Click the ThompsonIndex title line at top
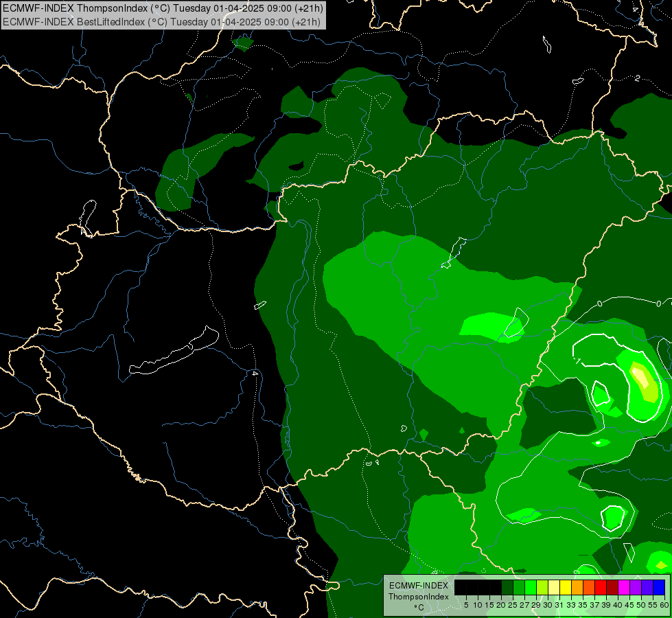Viewport: 672px width, 618px height. [163, 8]
